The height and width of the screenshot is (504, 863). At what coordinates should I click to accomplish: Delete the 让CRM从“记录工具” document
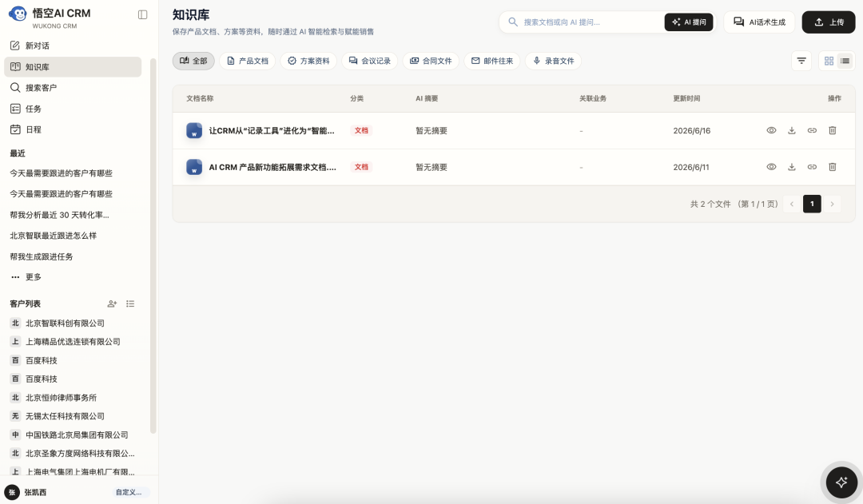(x=832, y=130)
